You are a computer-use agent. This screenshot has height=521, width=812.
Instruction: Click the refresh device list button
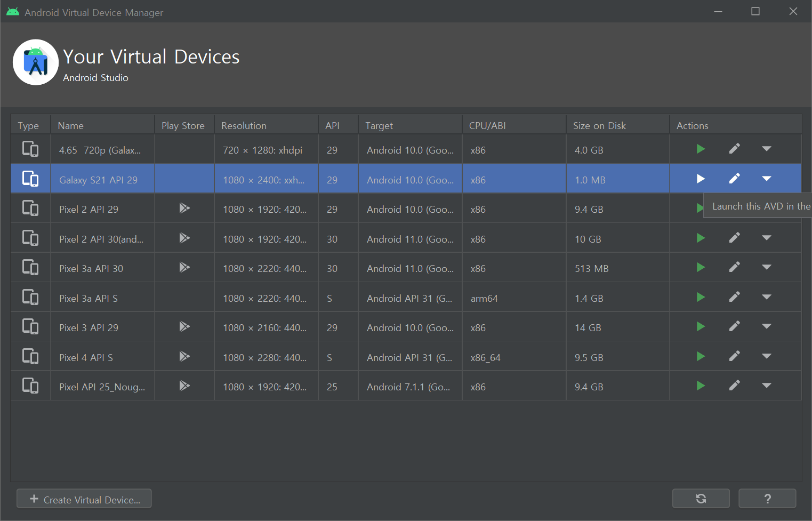[x=701, y=499]
